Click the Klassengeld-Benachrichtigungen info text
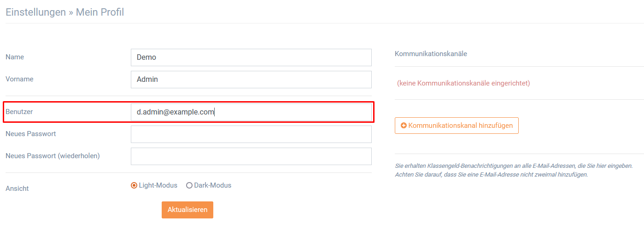This screenshot has height=229, width=644. click(514, 170)
